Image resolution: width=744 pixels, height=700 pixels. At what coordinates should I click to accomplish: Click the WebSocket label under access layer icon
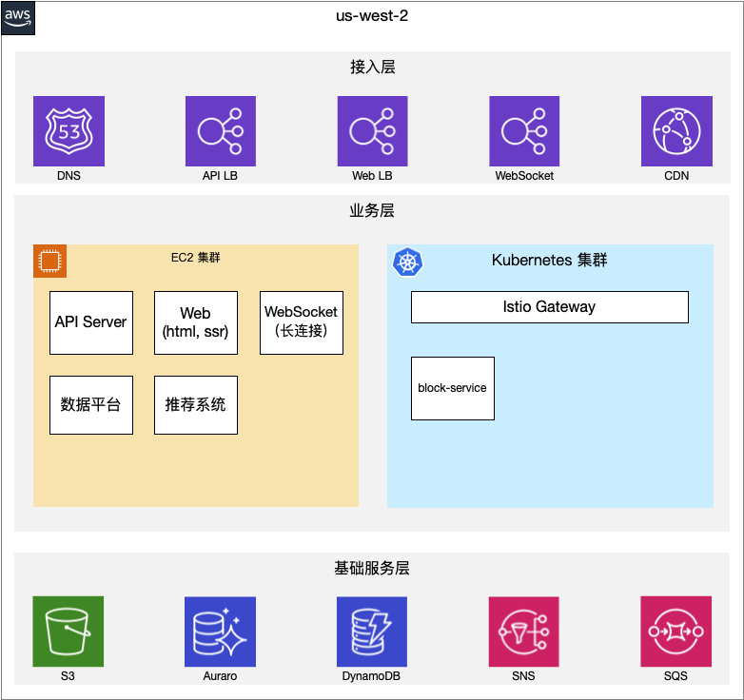coord(524,175)
